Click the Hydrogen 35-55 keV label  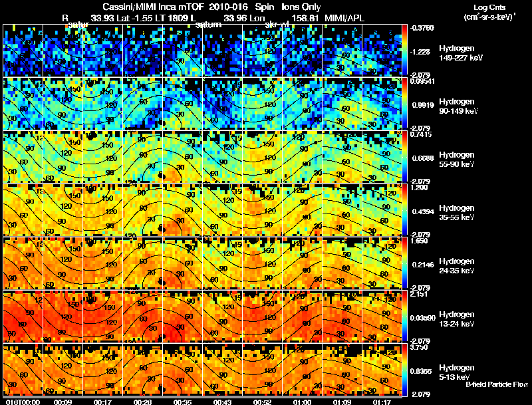(456, 213)
